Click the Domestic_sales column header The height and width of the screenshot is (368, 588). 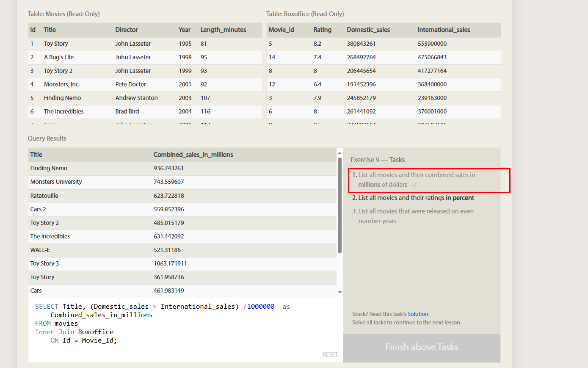tap(368, 30)
